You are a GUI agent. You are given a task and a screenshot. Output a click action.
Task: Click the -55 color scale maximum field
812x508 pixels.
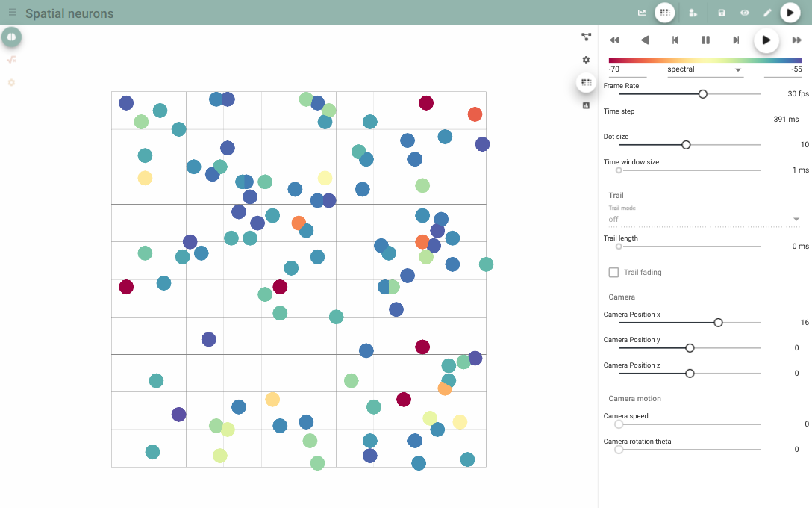click(783, 69)
